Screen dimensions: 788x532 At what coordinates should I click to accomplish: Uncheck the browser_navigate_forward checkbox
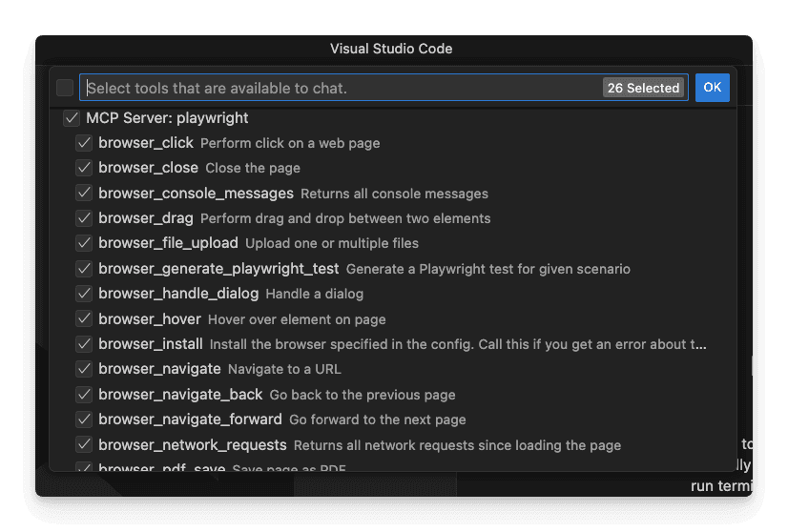tap(84, 419)
